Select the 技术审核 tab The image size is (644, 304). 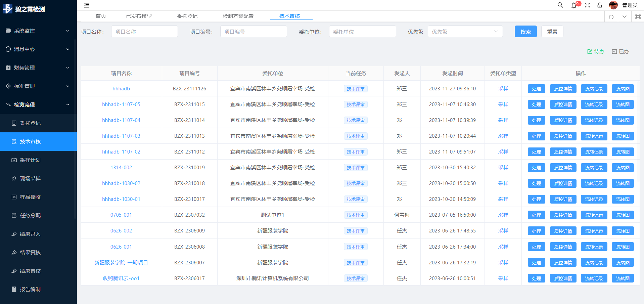pos(289,16)
